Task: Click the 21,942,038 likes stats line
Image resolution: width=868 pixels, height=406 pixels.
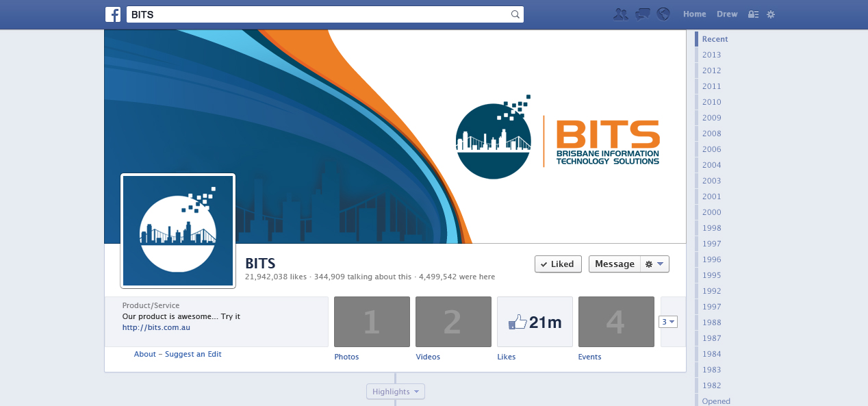Action: (370, 277)
